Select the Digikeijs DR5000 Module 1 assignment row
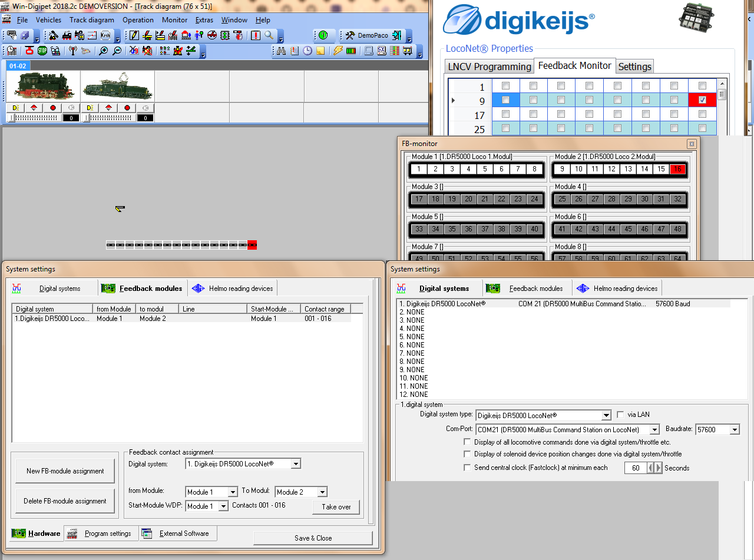The height and width of the screenshot is (560, 754). 181,319
